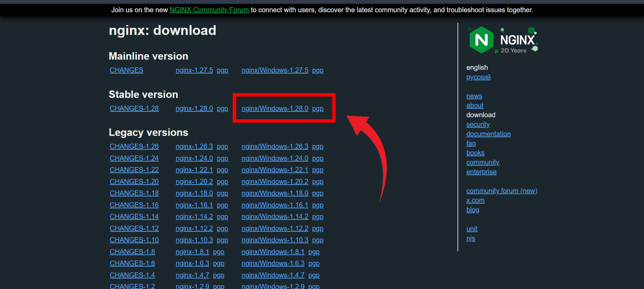Download nginx/Windows-1.14.2
The width and height of the screenshot is (644, 289).
[x=275, y=216]
